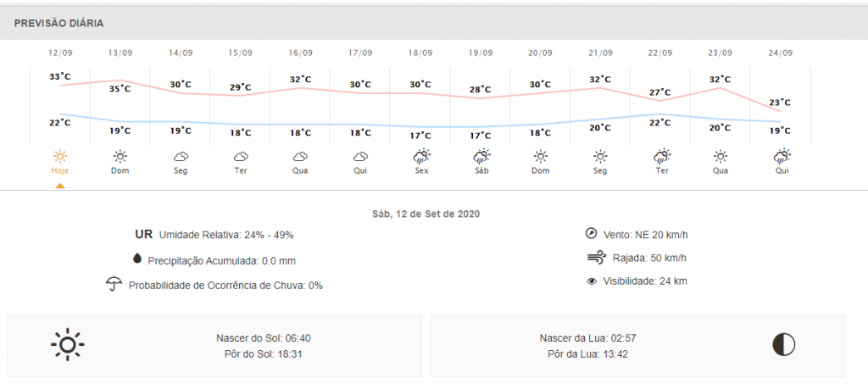Select the rain icon above Sáb 19/09

click(481, 156)
